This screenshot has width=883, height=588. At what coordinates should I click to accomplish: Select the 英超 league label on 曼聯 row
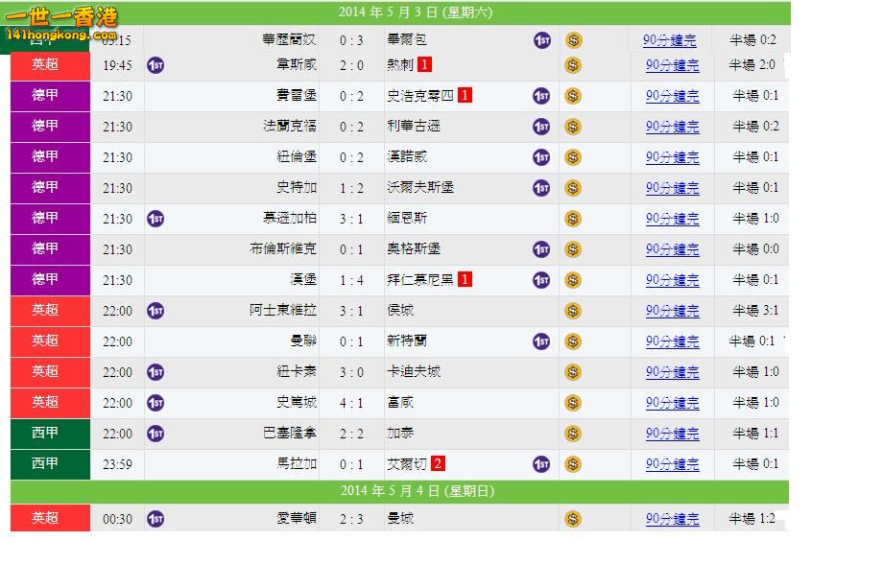[49, 341]
